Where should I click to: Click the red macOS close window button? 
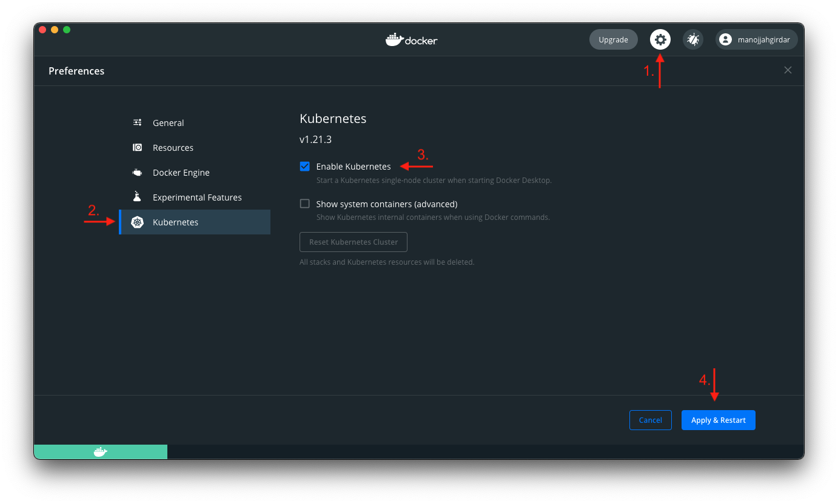click(x=42, y=29)
